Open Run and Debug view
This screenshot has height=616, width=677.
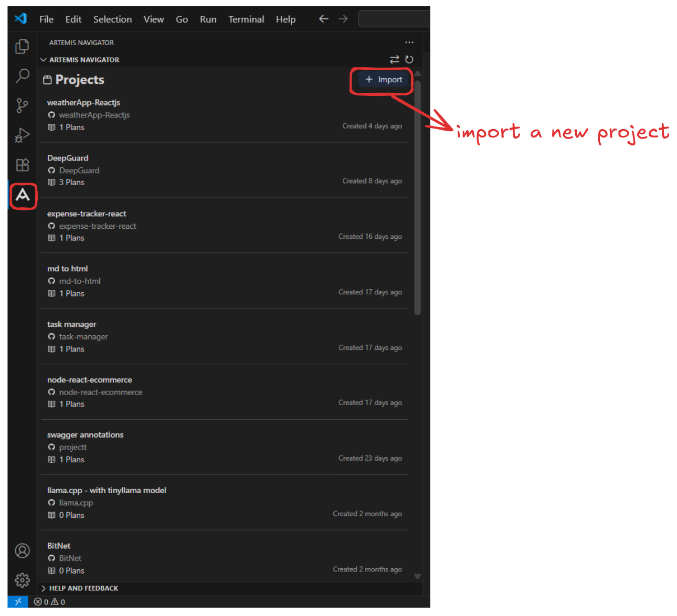22,135
